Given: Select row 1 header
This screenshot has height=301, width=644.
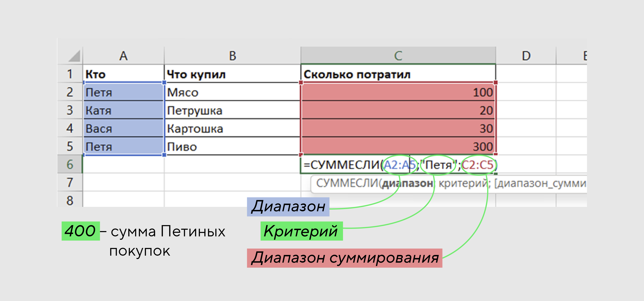Looking at the screenshot, I should (x=70, y=74).
